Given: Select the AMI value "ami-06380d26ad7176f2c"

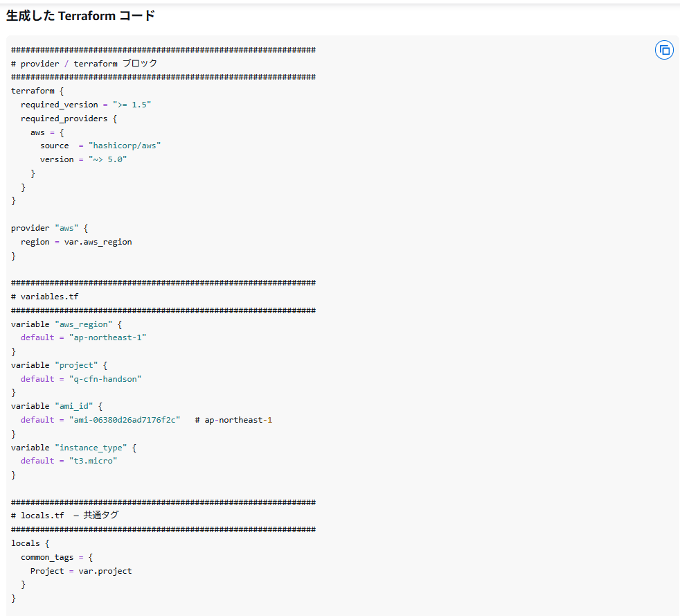Looking at the screenshot, I should [x=125, y=420].
